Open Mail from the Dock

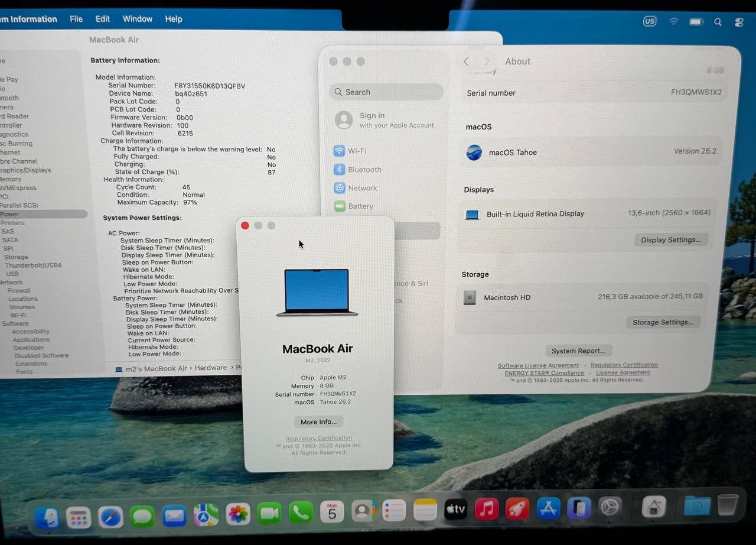(174, 515)
